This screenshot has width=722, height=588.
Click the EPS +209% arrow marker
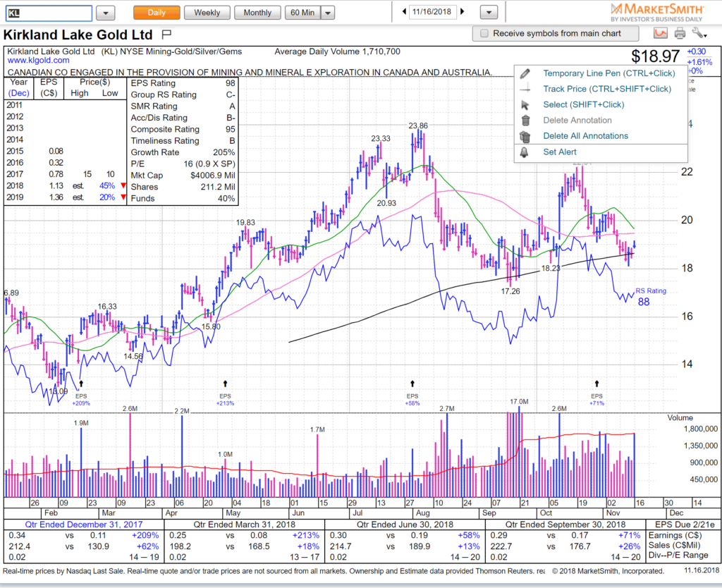(x=81, y=384)
